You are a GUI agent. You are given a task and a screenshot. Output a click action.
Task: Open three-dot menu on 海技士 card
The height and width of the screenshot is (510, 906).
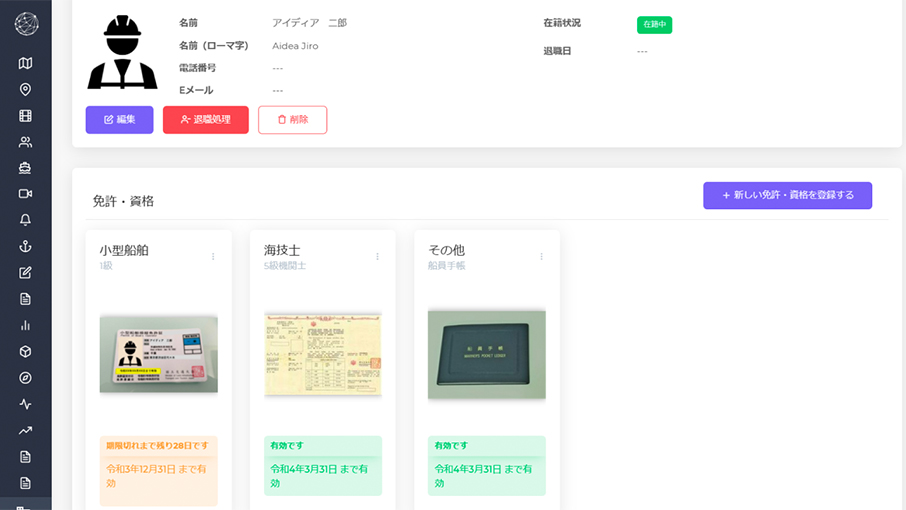(377, 257)
